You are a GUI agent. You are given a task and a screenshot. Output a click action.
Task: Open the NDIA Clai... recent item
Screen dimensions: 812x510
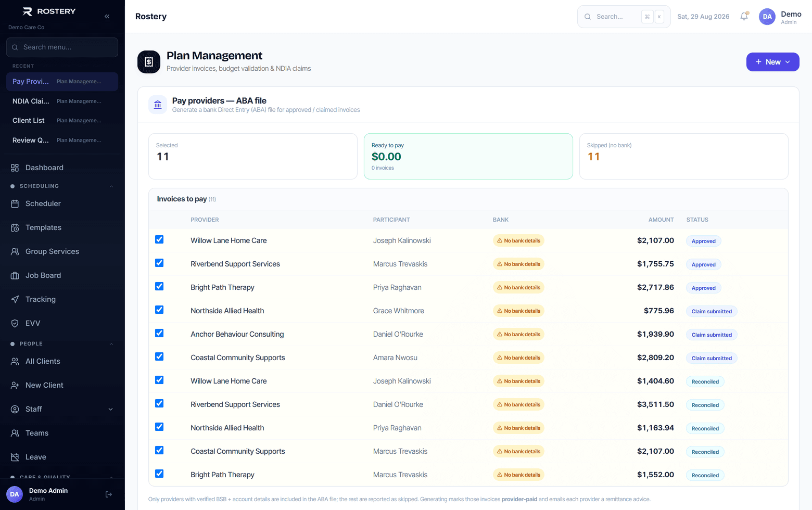coord(62,101)
